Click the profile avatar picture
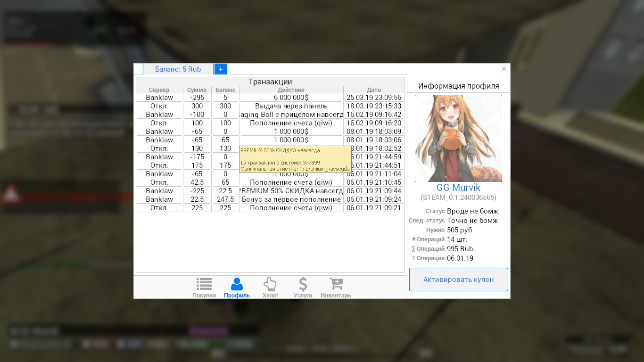This screenshot has width=644, height=362. [x=458, y=139]
